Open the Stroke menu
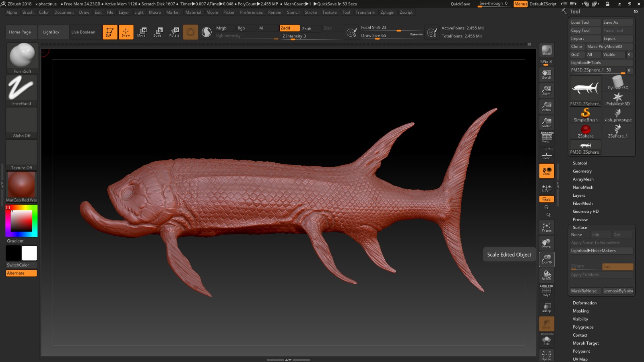Image resolution: width=644 pixels, height=362 pixels. coord(310,12)
